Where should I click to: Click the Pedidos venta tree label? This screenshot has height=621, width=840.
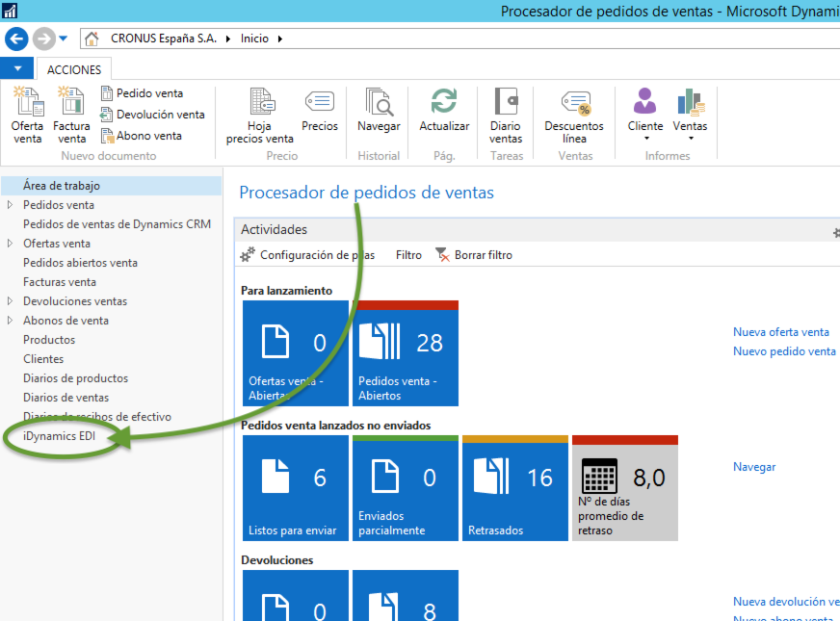(x=59, y=205)
